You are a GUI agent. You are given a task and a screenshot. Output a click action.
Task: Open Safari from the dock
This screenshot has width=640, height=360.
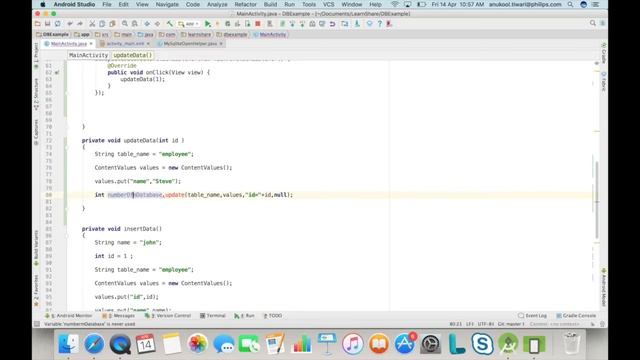tap(94, 344)
